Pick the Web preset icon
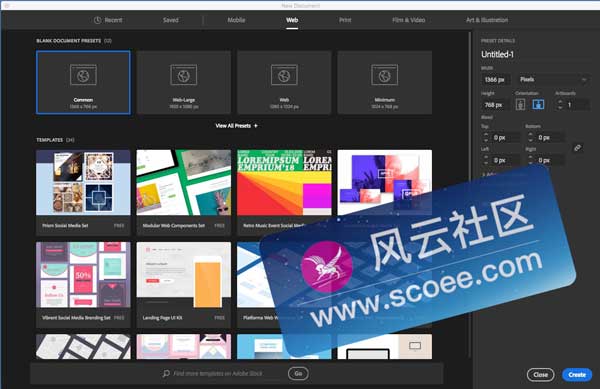This screenshot has width=600, height=389. coord(284,75)
